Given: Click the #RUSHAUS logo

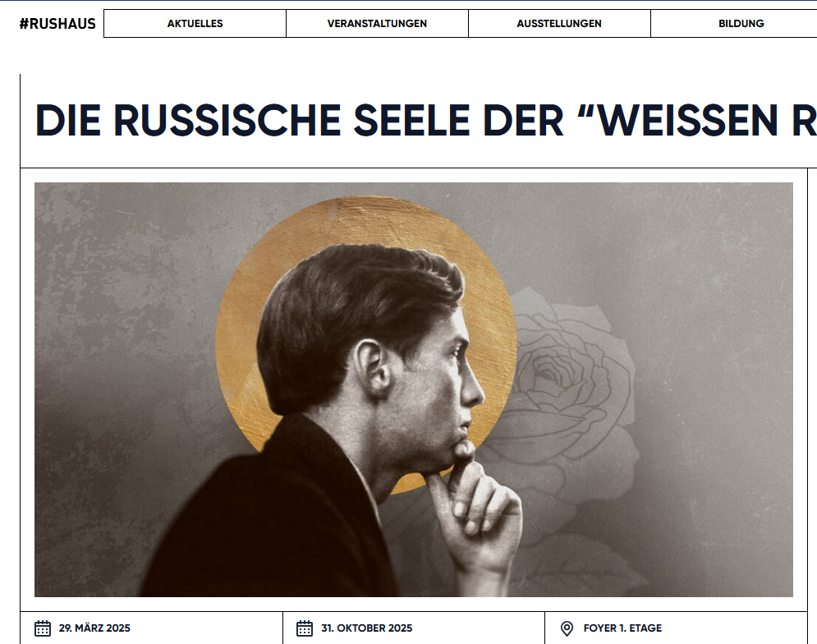Looking at the screenshot, I should (x=57, y=24).
